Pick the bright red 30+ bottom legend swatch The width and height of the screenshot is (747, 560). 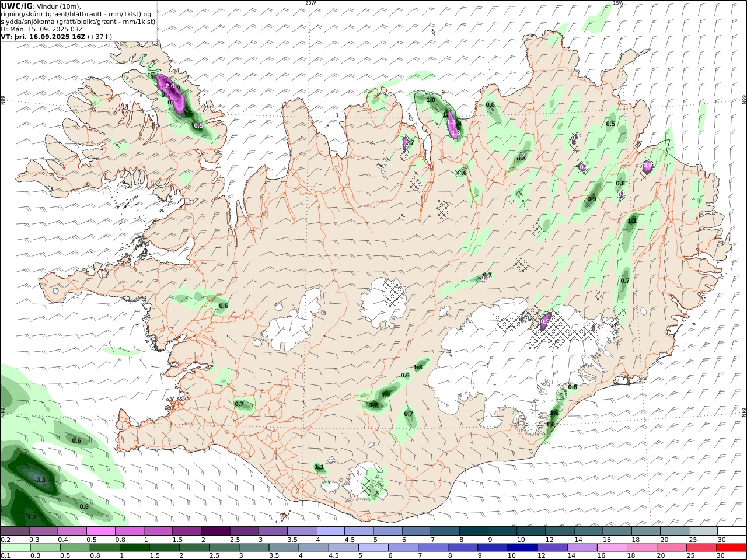[732, 548]
